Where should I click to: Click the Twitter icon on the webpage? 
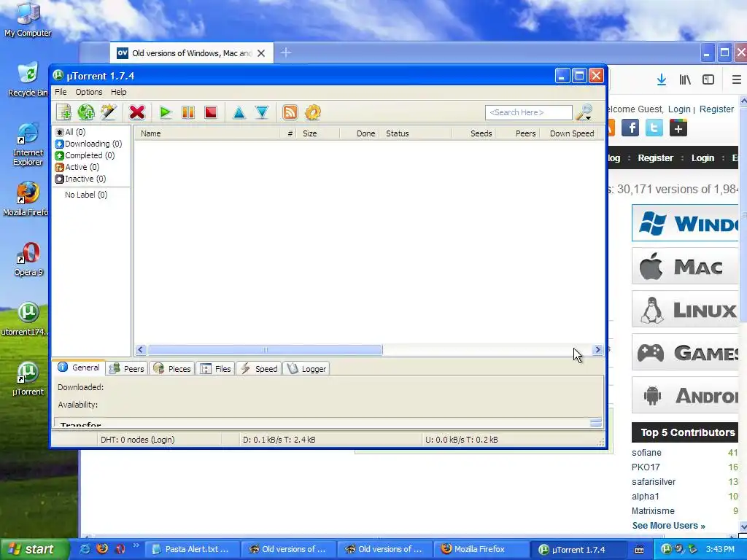point(654,128)
